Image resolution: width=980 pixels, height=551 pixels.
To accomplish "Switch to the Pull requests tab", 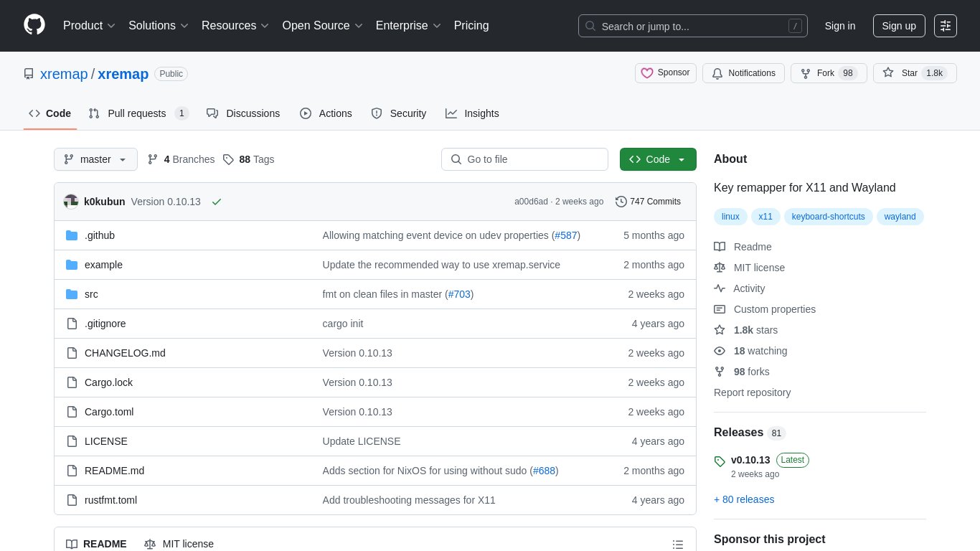I will [138, 113].
